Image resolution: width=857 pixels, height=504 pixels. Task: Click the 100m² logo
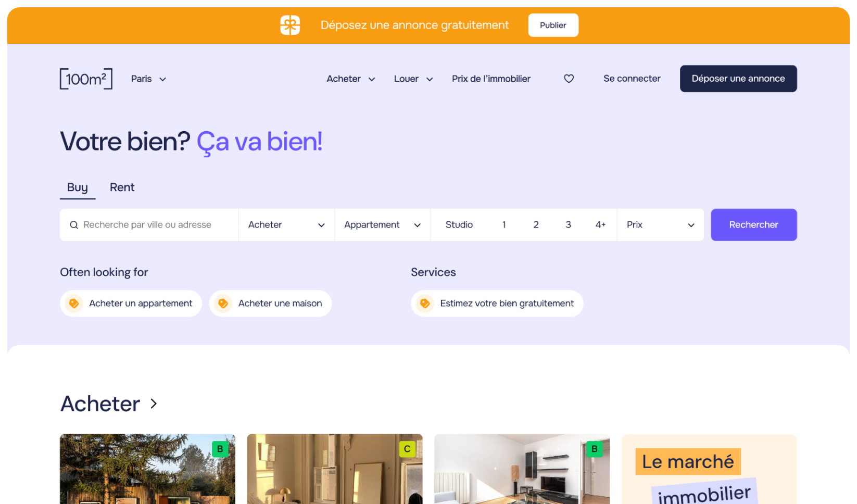coord(86,79)
